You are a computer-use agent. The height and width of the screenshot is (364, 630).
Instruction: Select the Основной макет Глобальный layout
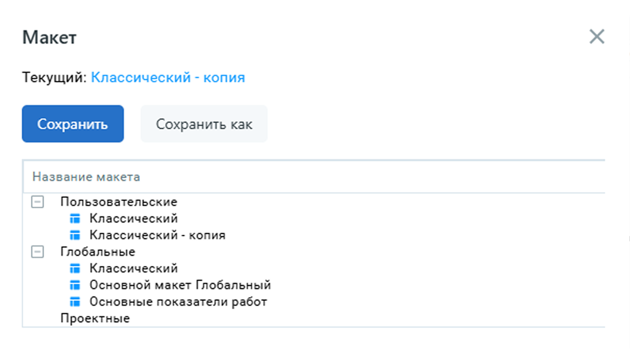pos(180,284)
